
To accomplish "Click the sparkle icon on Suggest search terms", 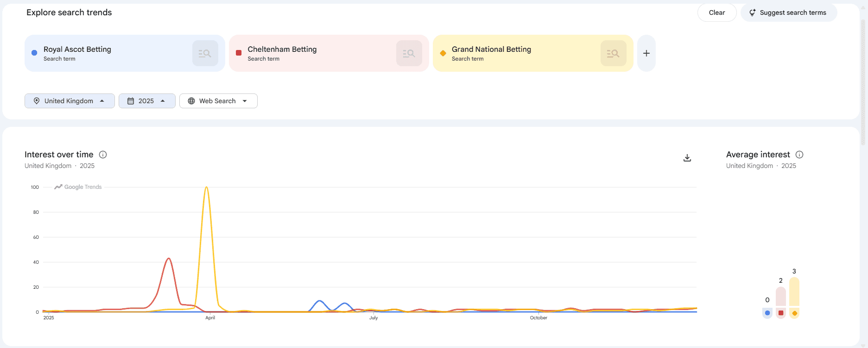I will [x=752, y=12].
